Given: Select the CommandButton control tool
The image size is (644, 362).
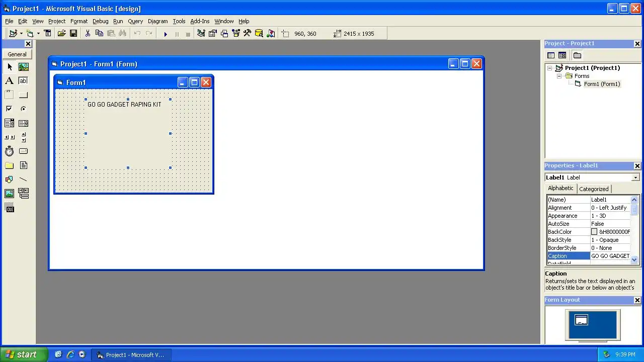Looking at the screenshot, I should pos(24,95).
